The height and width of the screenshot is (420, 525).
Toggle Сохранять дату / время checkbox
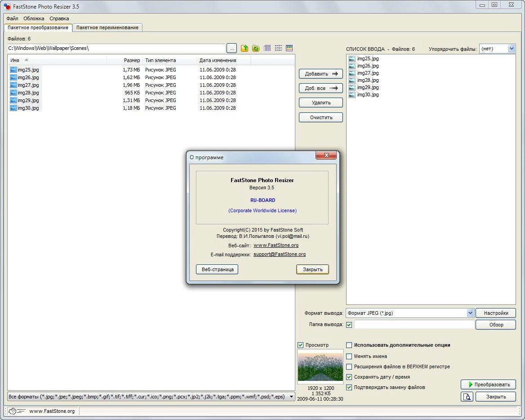point(349,377)
